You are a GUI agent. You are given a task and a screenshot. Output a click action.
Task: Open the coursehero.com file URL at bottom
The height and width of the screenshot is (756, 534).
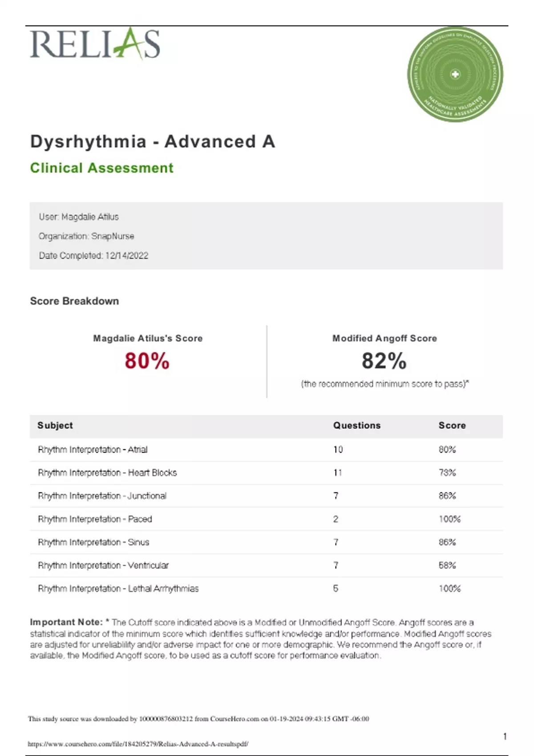pyautogui.click(x=138, y=744)
